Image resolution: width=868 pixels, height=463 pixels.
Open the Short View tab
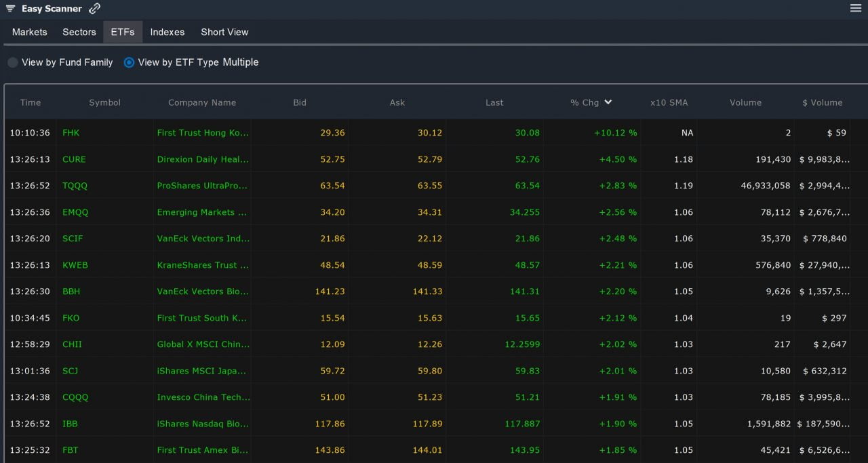coord(224,32)
